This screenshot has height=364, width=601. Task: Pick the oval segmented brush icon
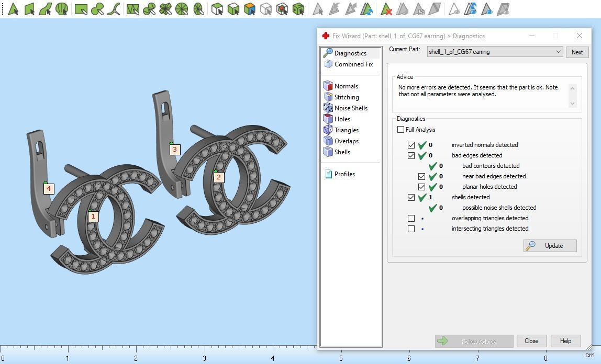tap(198, 9)
